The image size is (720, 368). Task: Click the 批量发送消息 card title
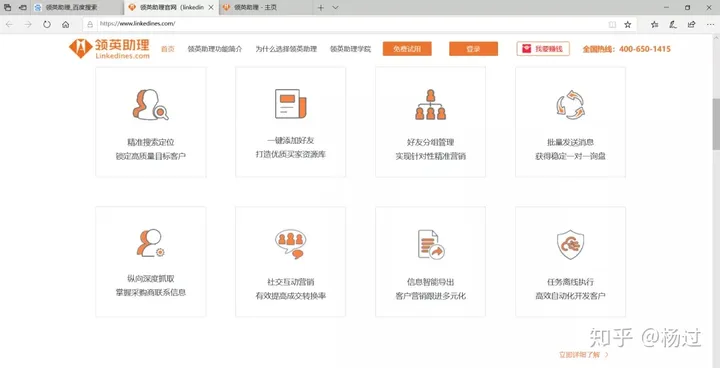click(x=570, y=142)
